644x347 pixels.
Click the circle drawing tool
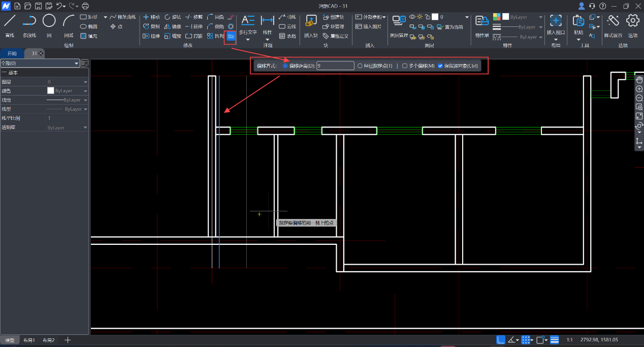pyautogui.click(x=49, y=21)
